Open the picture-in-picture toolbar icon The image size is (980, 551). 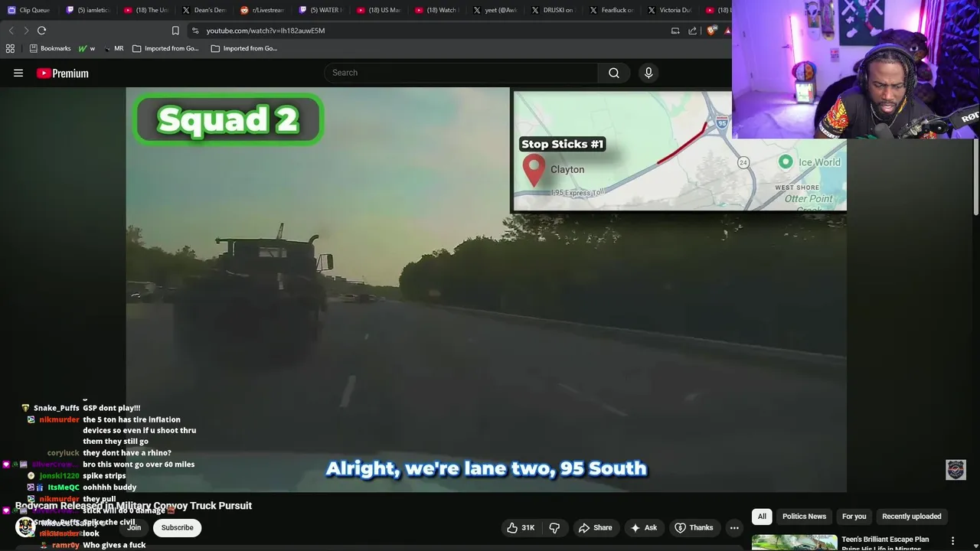click(675, 31)
